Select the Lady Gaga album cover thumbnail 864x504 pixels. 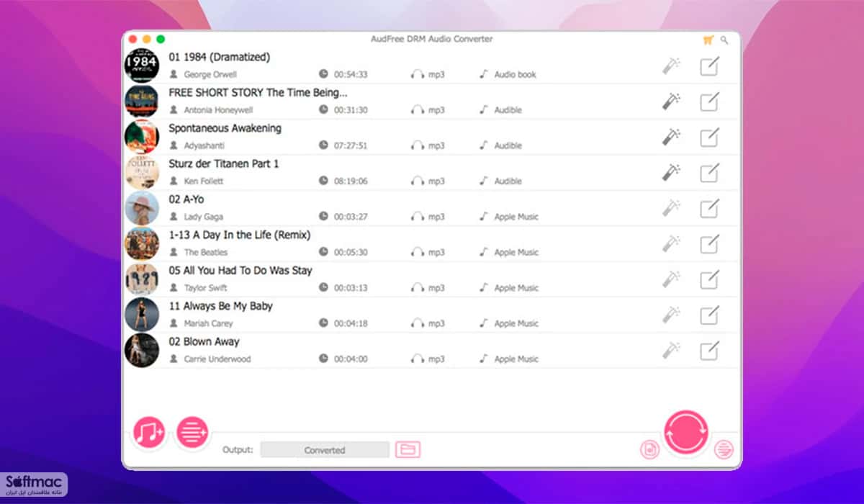pyautogui.click(x=142, y=208)
